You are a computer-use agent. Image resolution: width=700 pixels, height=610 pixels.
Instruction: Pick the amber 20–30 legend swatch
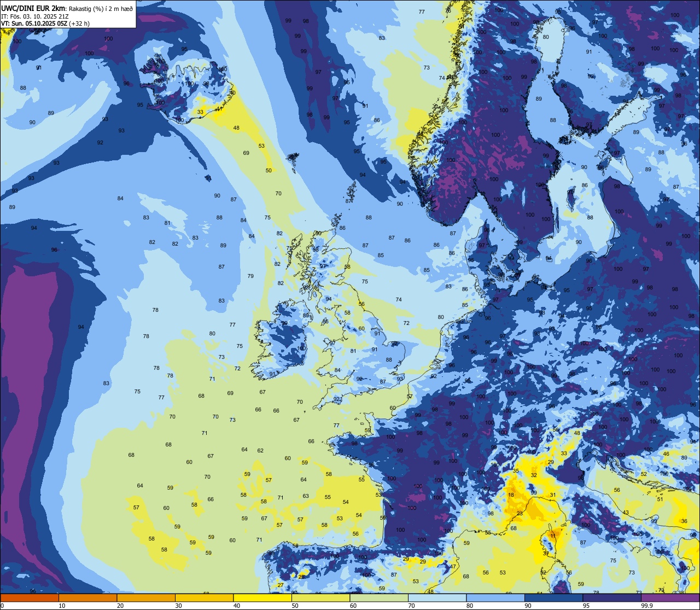click(x=146, y=597)
